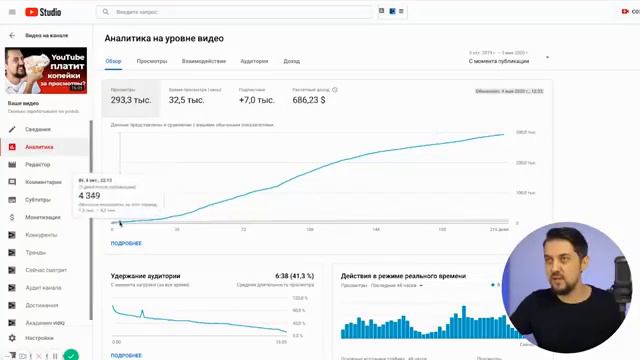Select the revenue 686,23 $ metric card
This screenshot has width=640, height=360.
pyautogui.click(x=314, y=98)
